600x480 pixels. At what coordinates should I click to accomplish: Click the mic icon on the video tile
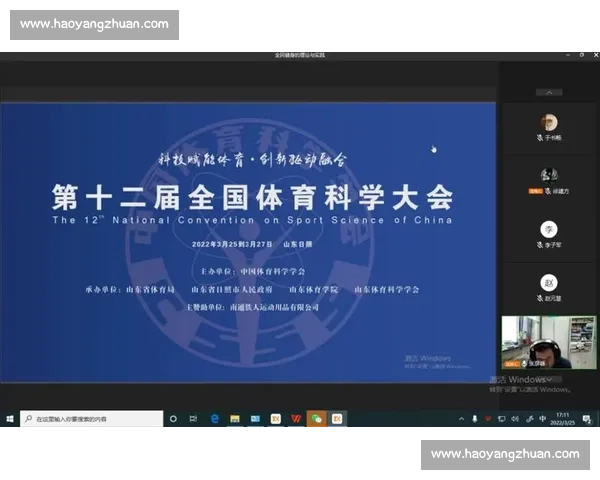[x=524, y=363]
